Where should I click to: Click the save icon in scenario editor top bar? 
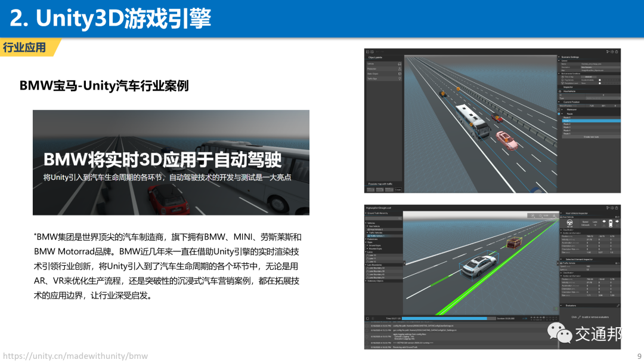click(372, 52)
